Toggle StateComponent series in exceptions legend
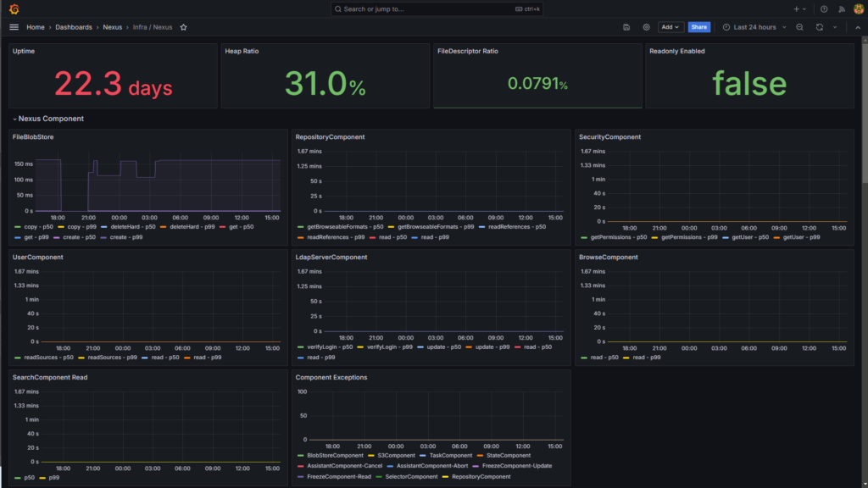 pos(509,455)
